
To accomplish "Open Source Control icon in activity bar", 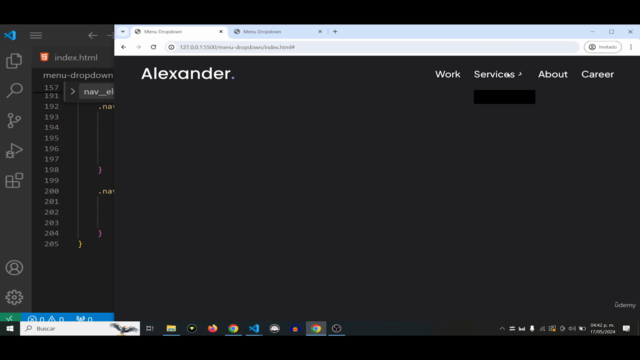I will tap(14, 120).
